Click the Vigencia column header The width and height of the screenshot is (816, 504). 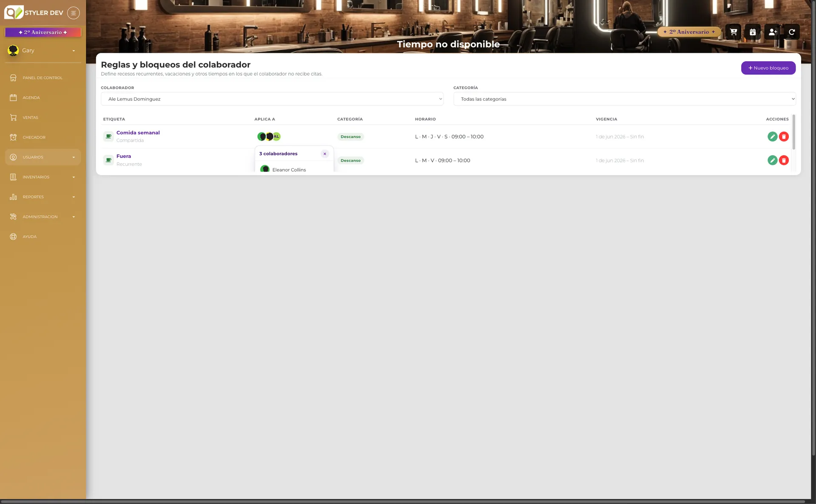pyautogui.click(x=606, y=119)
